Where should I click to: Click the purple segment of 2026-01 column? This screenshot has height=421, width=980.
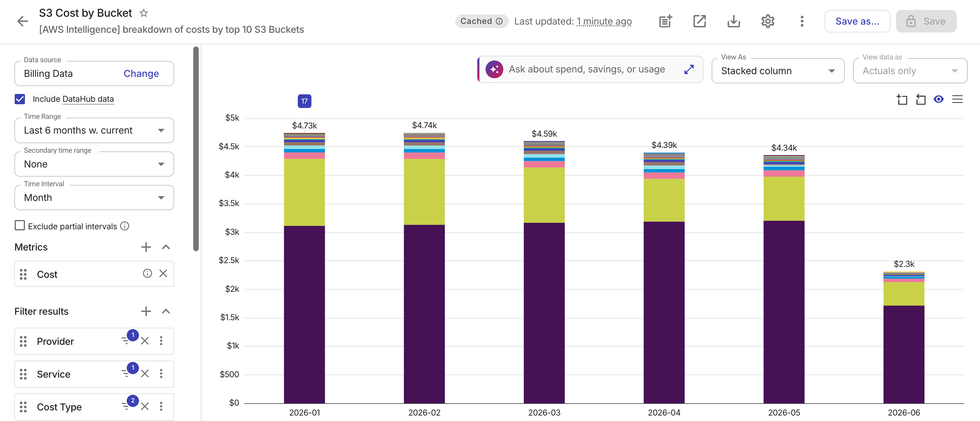click(304, 314)
